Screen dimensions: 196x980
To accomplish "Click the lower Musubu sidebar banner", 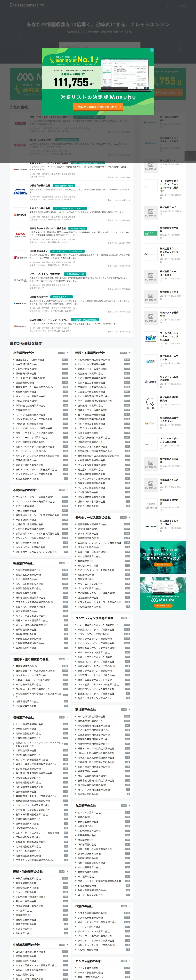I will (163, 594).
